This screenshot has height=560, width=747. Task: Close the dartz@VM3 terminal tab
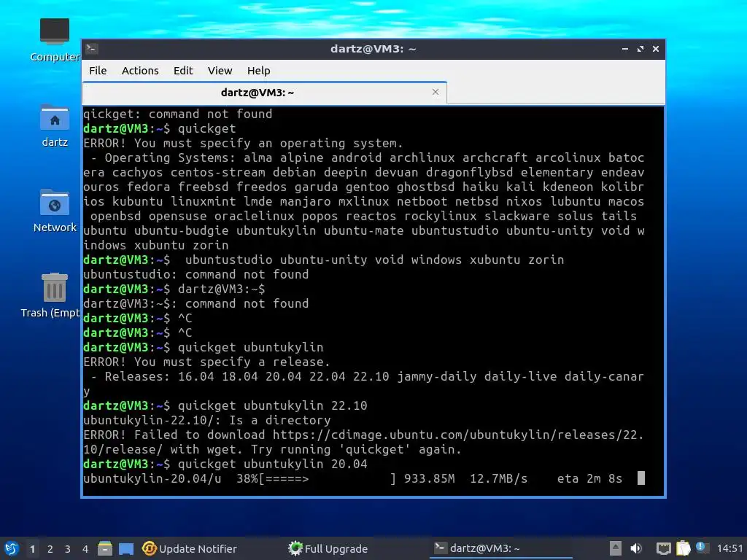click(x=436, y=92)
